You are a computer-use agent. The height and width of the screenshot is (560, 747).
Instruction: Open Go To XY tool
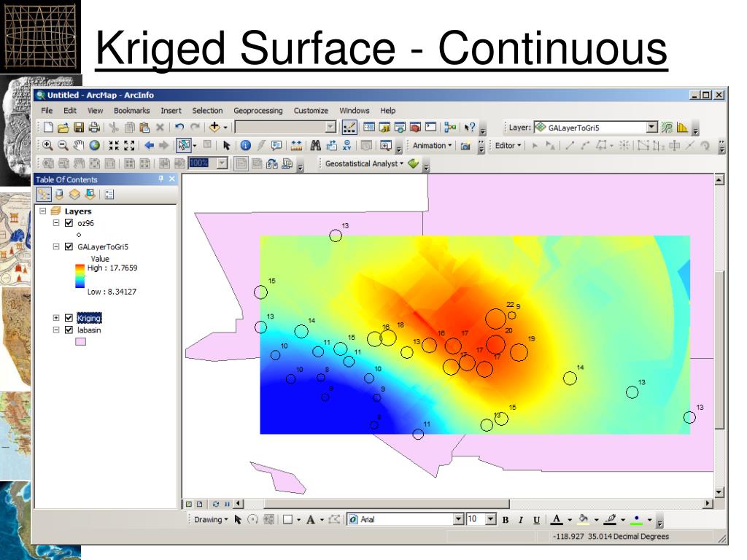pos(347,145)
